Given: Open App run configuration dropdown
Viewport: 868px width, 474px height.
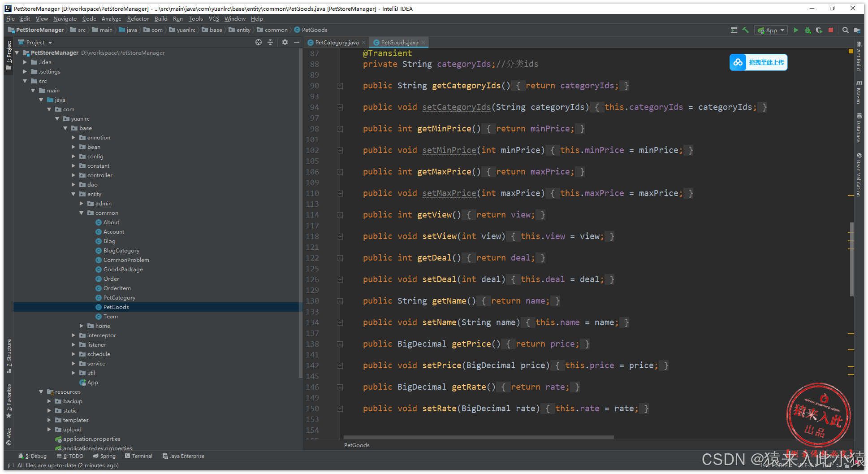Looking at the screenshot, I should 771,30.
